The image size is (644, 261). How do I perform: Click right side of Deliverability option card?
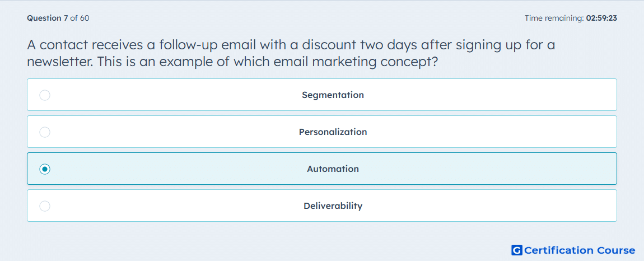tap(534, 206)
